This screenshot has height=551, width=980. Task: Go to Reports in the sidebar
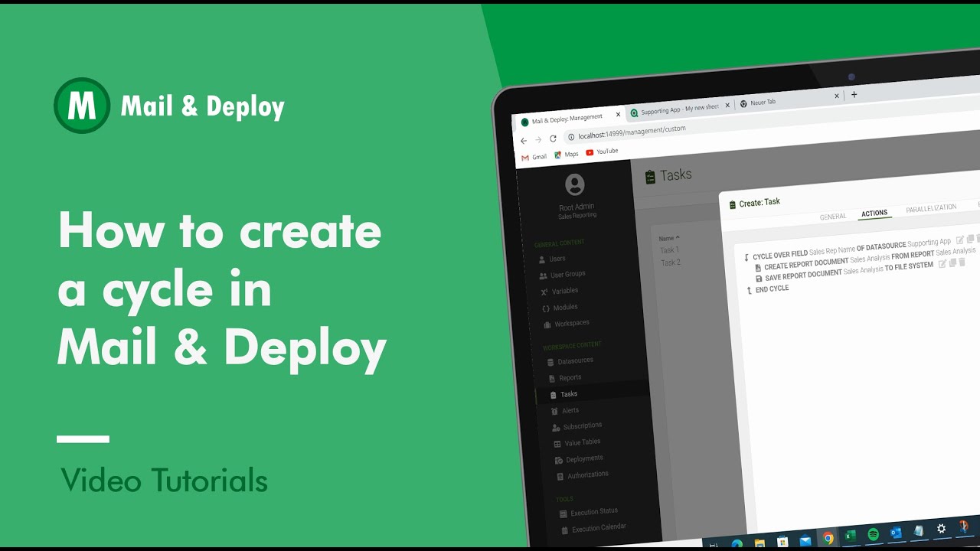[x=565, y=377]
